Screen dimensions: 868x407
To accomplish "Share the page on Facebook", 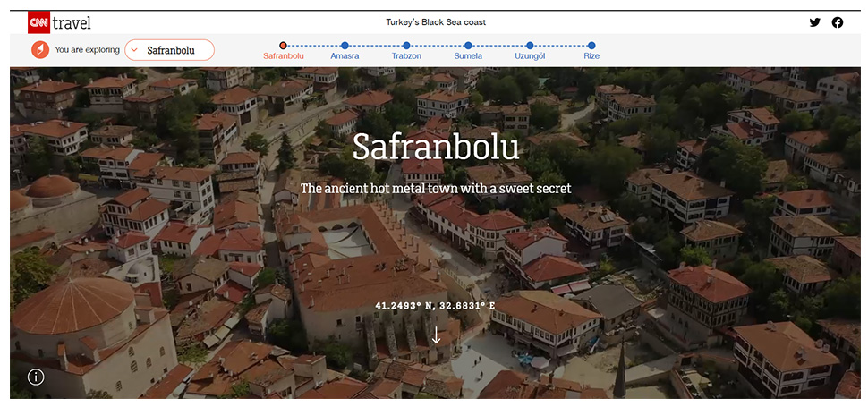I will click(838, 22).
